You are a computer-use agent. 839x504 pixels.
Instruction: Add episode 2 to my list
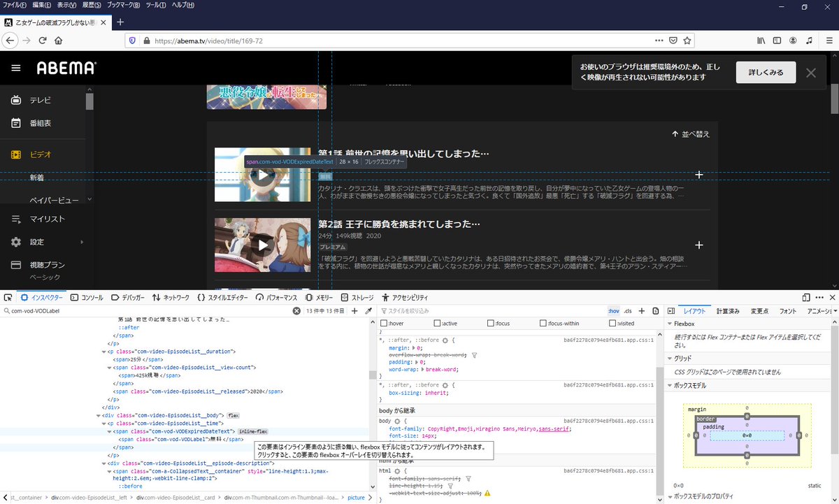point(698,245)
